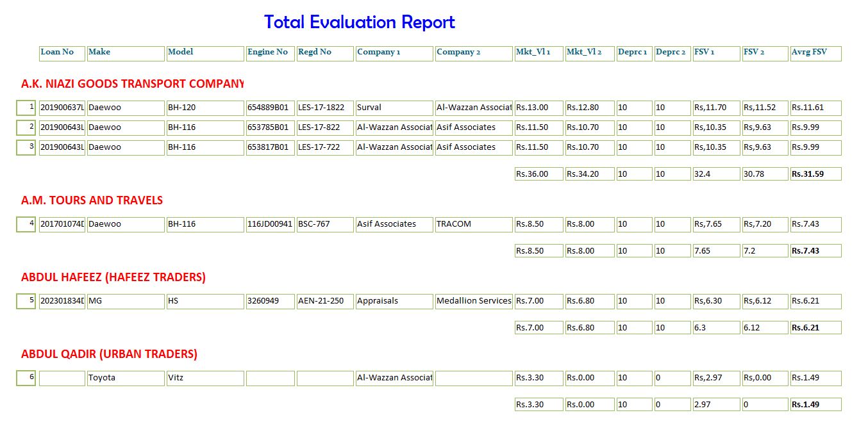This screenshot has height=422, width=868.
Task: Click the Loan No column header
Action: pyautogui.click(x=62, y=53)
